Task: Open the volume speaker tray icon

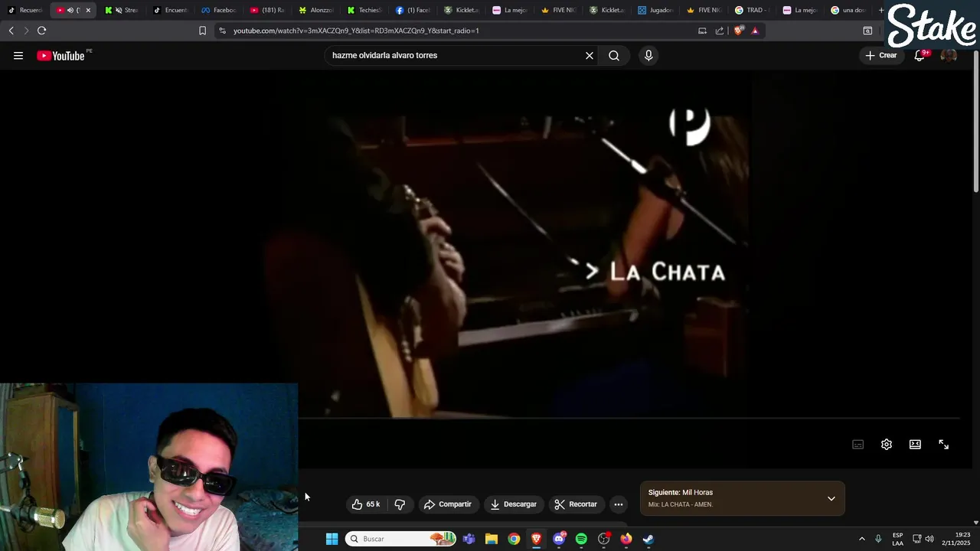Action: coord(929,539)
